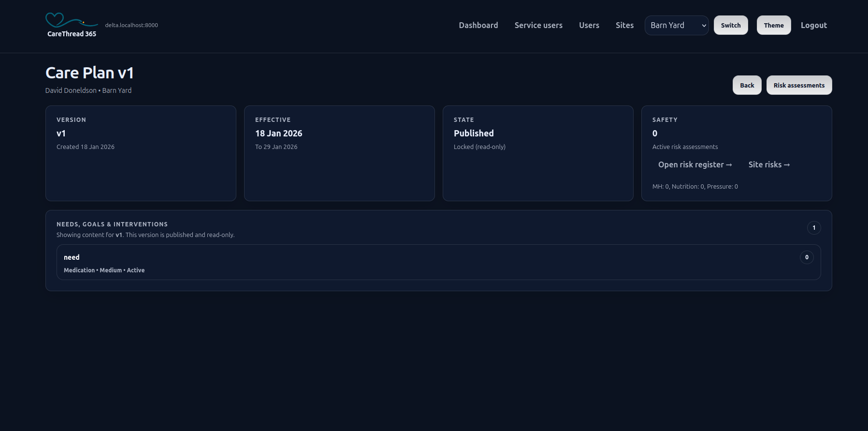868x431 pixels.
Task: Click the 'VERSION' card label
Action: (71, 120)
